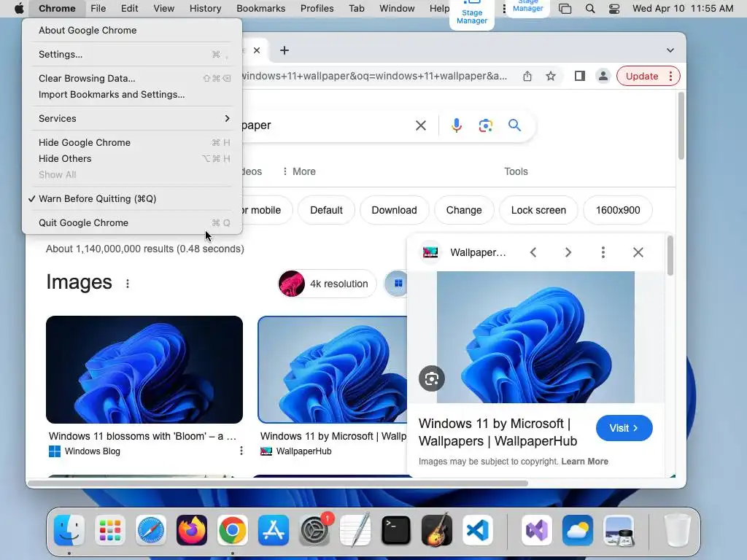
Task: Open System Settings from the Dock
Action: (x=314, y=530)
